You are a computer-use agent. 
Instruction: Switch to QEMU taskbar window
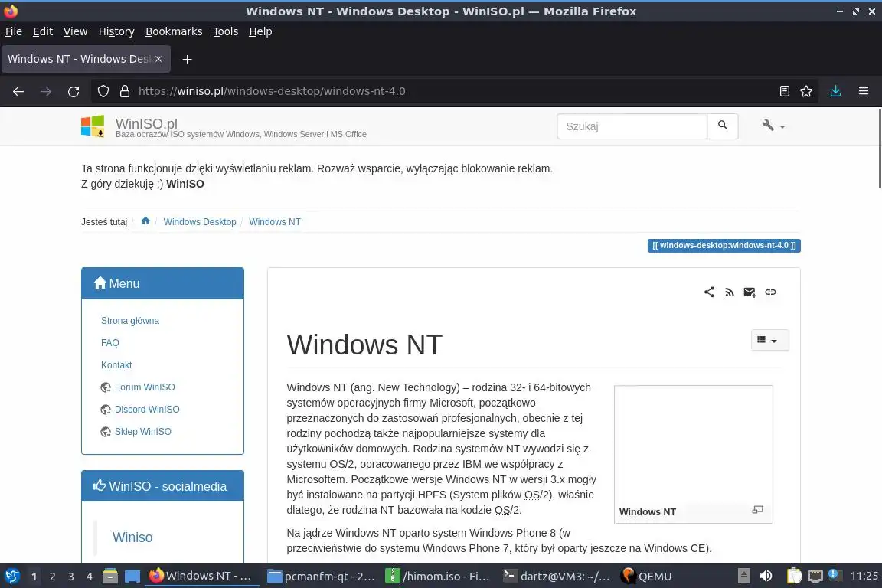coord(647,577)
